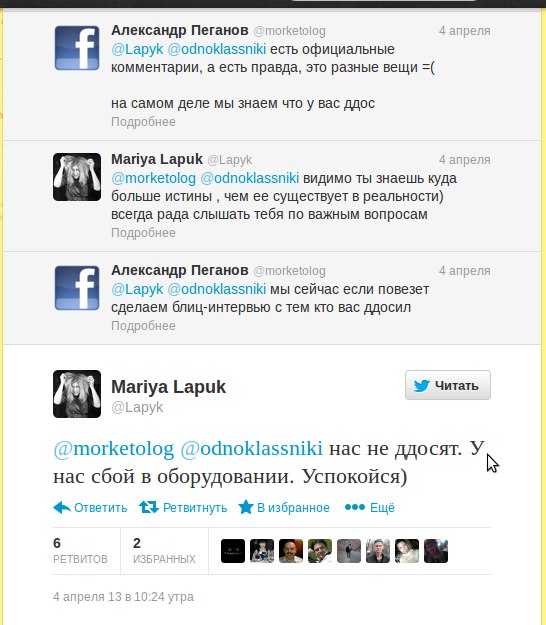
Task: Click the last retweeter avatar in row
Action: 436,551
